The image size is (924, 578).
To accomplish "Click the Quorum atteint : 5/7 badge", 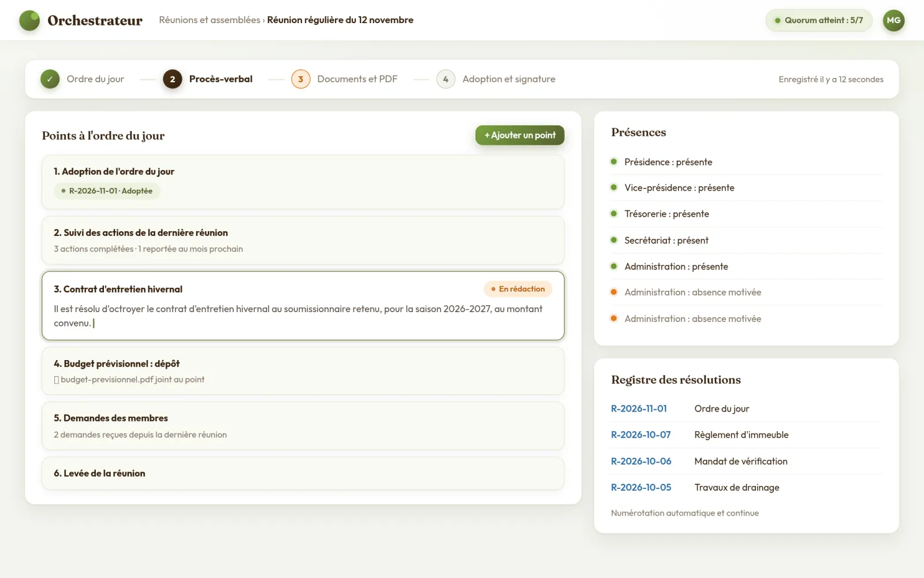I will point(819,20).
